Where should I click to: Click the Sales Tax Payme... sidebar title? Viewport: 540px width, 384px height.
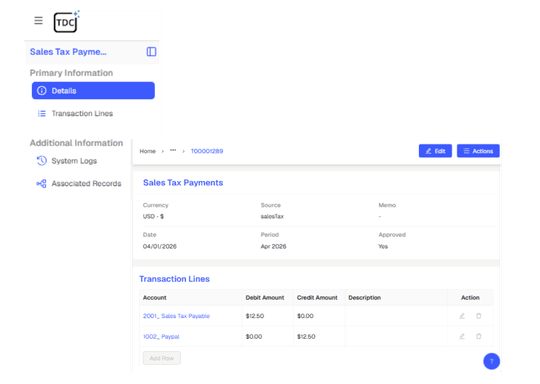pos(68,52)
